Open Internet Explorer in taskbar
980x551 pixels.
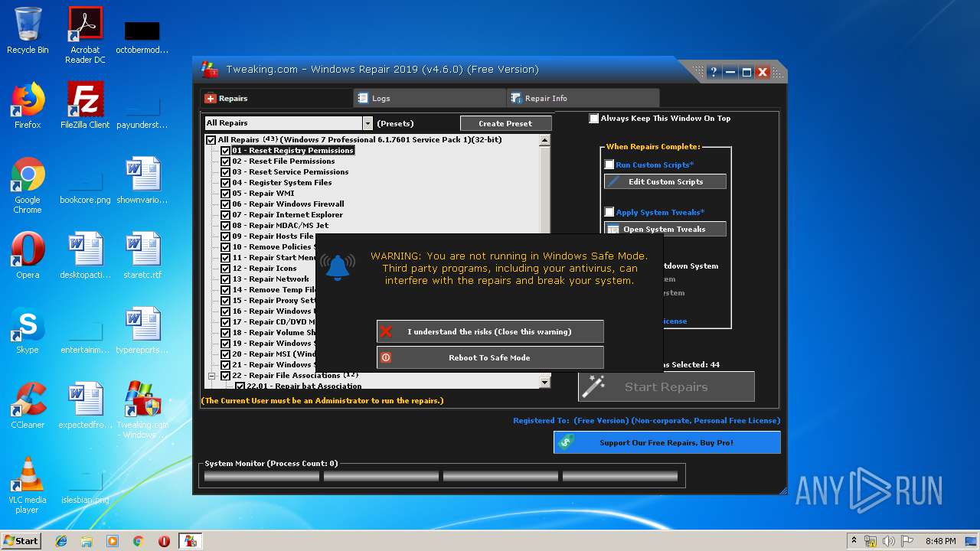coord(61,541)
